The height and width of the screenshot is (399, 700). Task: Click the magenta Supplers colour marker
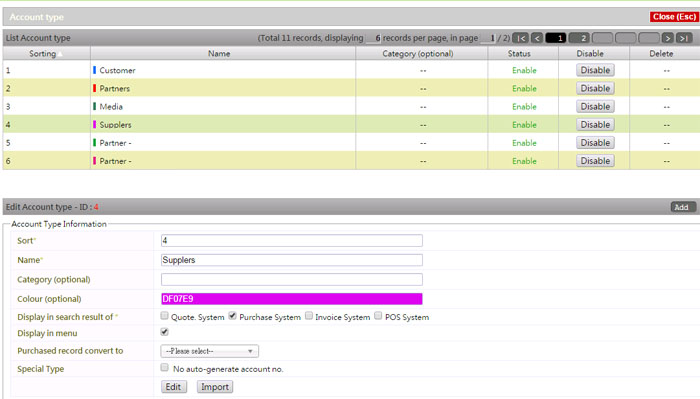click(x=94, y=124)
